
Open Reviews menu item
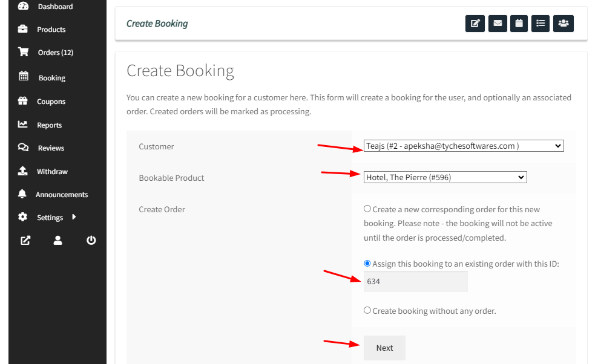tap(51, 148)
